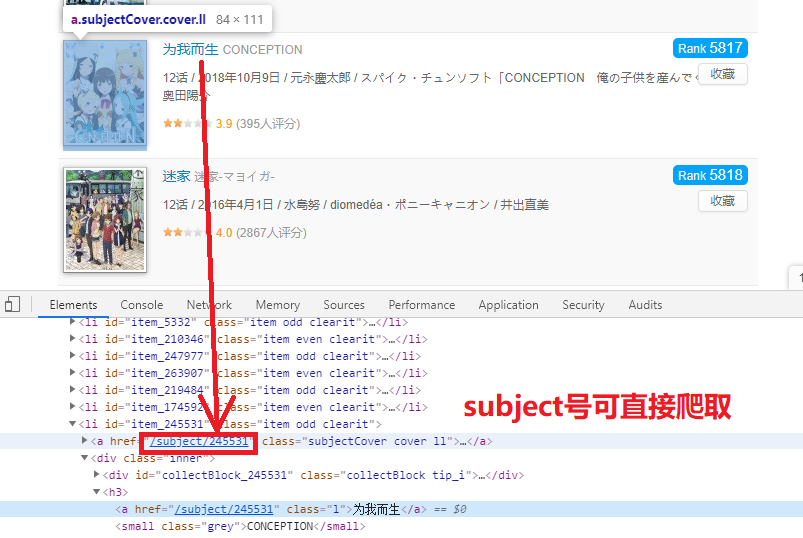Open the 为我而生 title link

(191, 50)
